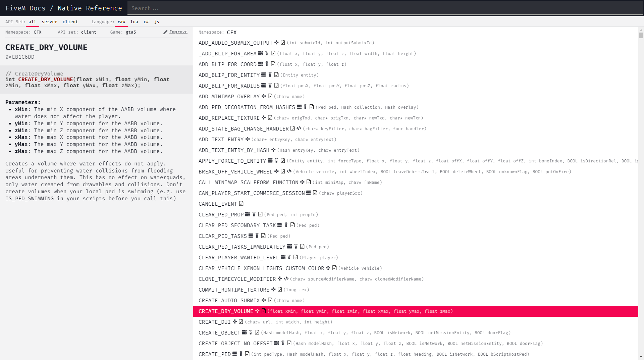Open the Improve link for this native

coord(178,32)
